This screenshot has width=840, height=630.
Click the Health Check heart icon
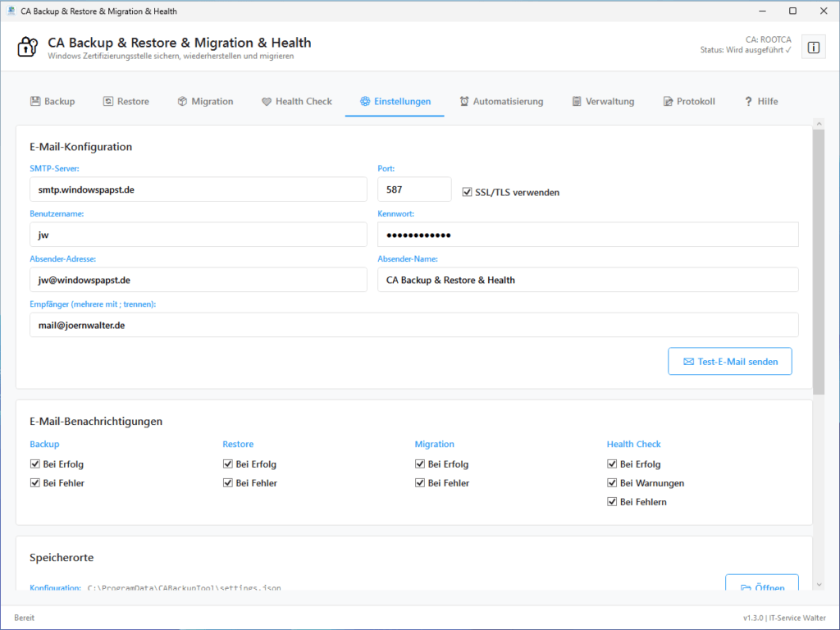pos(265,101)
